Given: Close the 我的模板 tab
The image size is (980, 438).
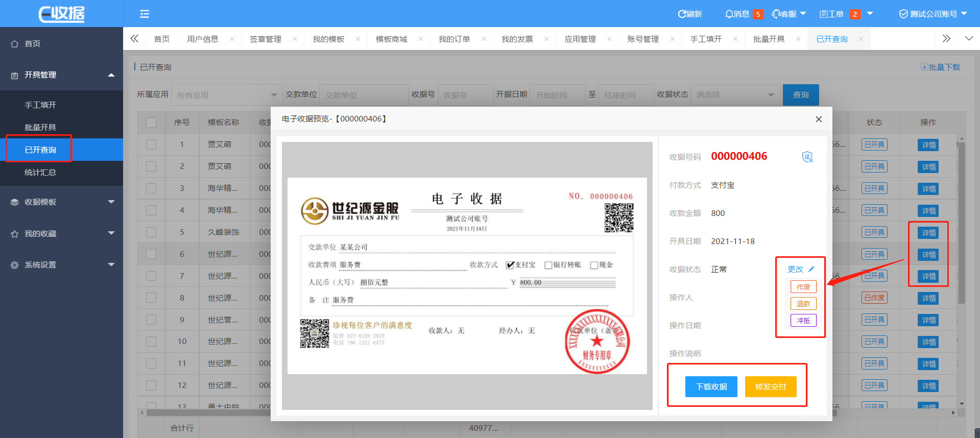Looking at the screenshot, I should [x=357, y=39].
